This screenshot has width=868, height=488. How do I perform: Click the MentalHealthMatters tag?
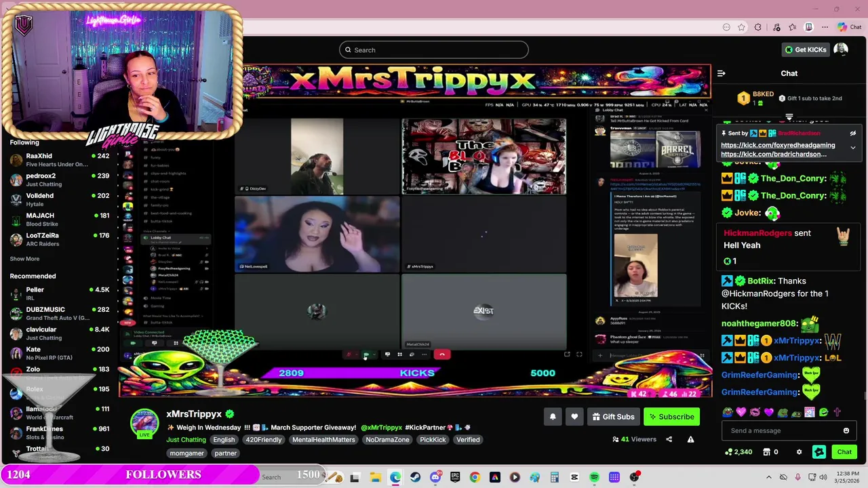click(x=323, y=440)
